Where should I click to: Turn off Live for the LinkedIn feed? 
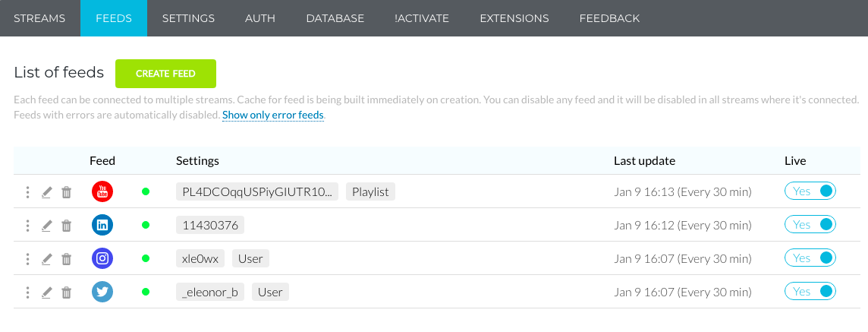[x=810, y=225]
